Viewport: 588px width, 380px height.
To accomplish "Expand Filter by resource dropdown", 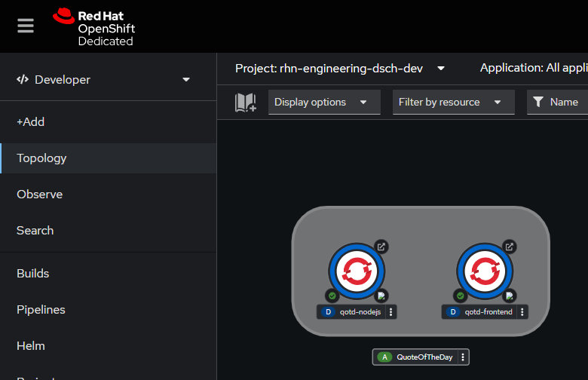I will coord(453,102).
